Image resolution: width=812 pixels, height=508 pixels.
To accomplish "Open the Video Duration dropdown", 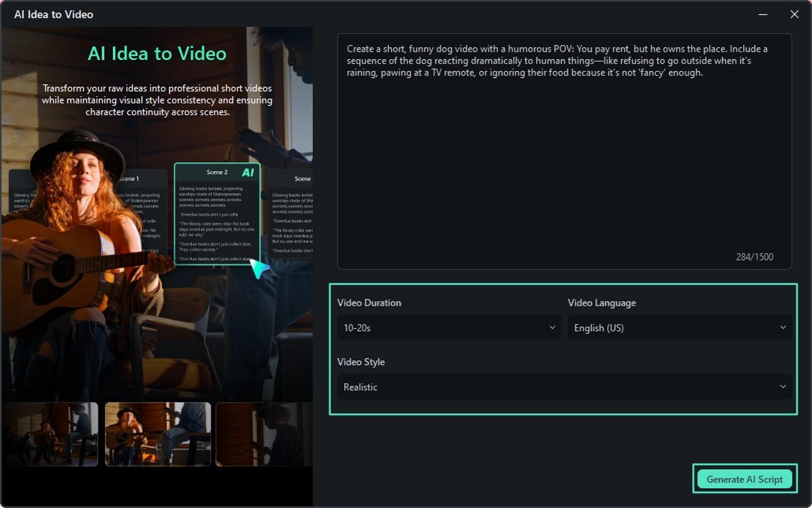I will coord(449,328).
